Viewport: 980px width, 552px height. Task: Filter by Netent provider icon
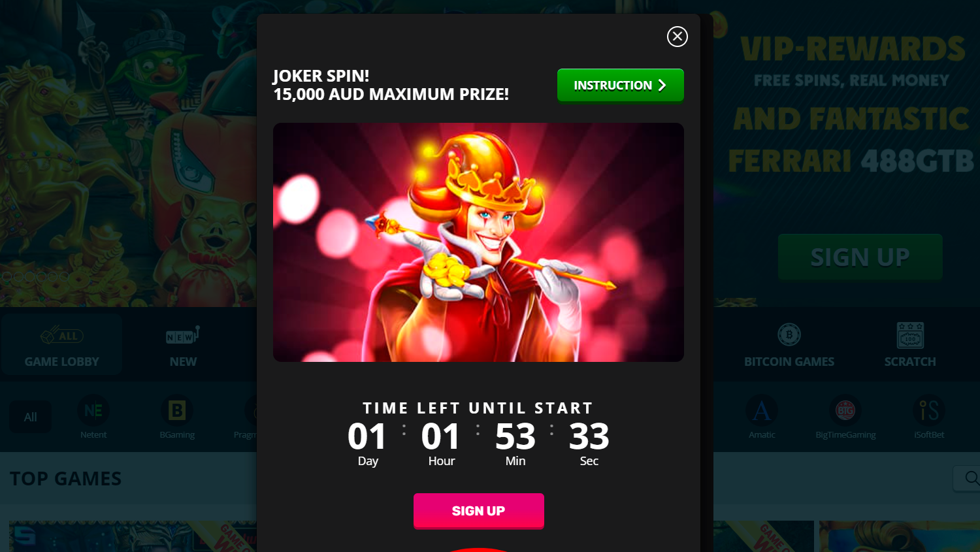tap(93, 411)
